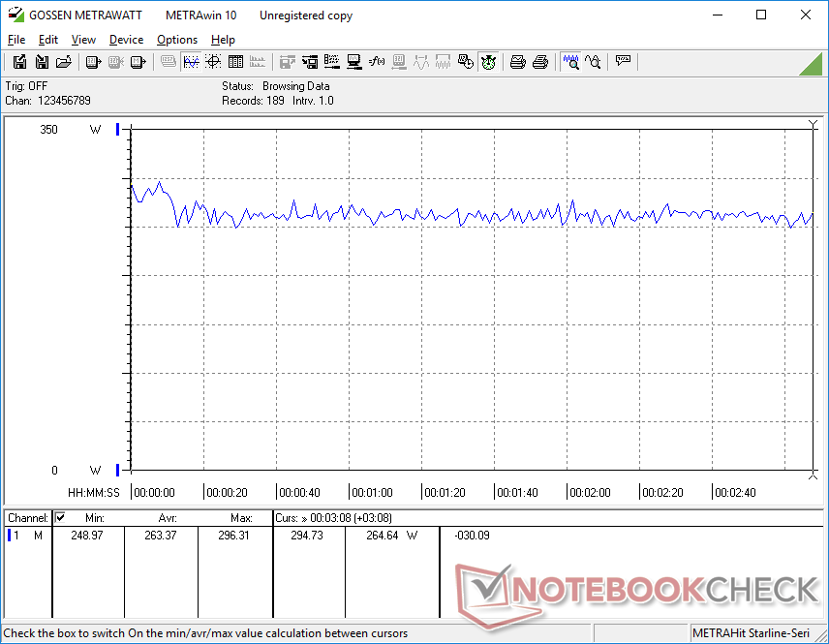Click the print preview graph icon

pyautogui.click(x=517, y=62)
